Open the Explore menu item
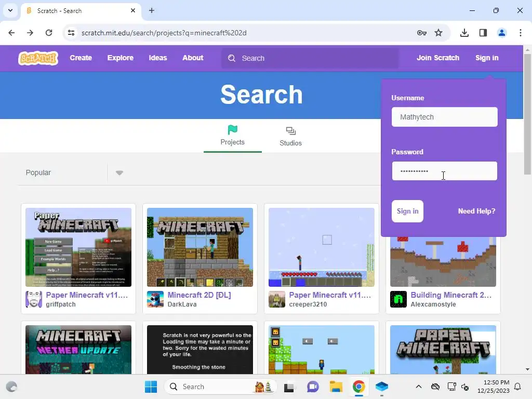Image resolution: width=532 pixels, height=399 pixels. [x=121, y=58]
